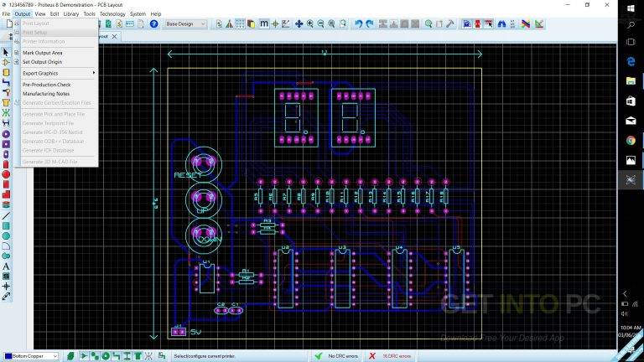The width and height of the screenshot is (644, 362).
Task: Close the PCB Layout tab
Action: [114, 37]
